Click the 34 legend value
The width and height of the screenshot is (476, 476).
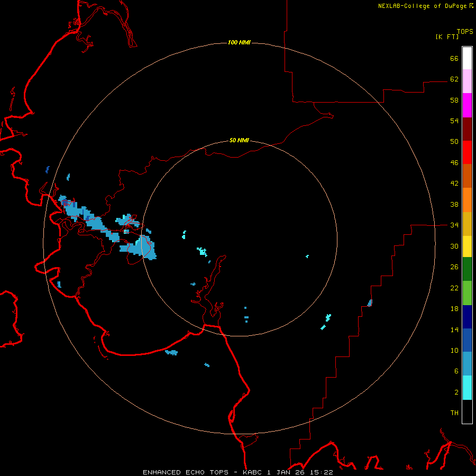coord(454,225)
